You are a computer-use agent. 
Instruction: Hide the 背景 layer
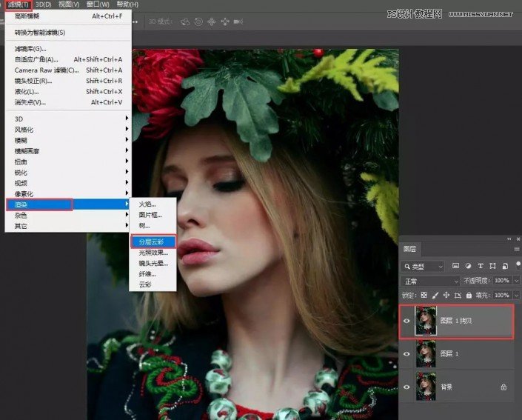(406, 387)
